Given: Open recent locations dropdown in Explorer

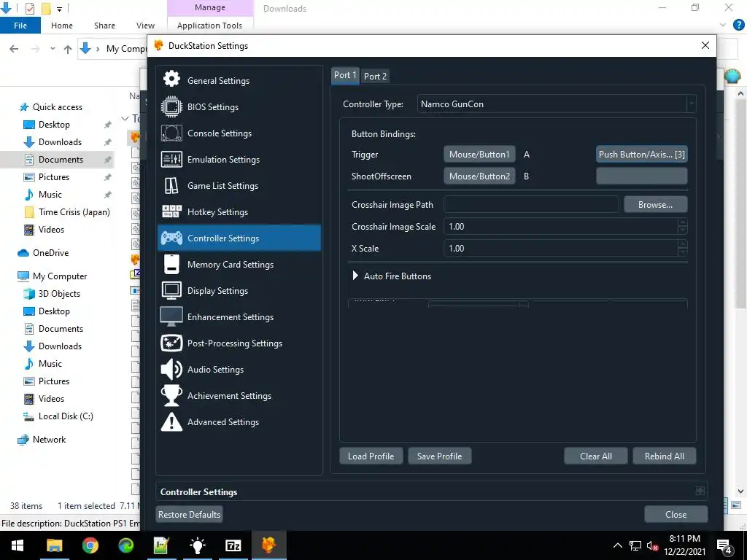Looking at the screenshot, I should [x=53, y=49].
